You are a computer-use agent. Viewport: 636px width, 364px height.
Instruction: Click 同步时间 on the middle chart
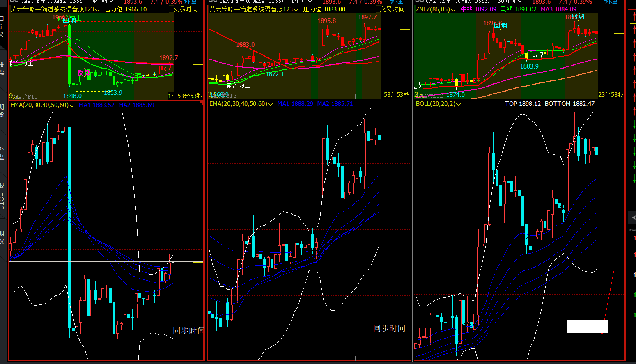click(x=389, y=328)
